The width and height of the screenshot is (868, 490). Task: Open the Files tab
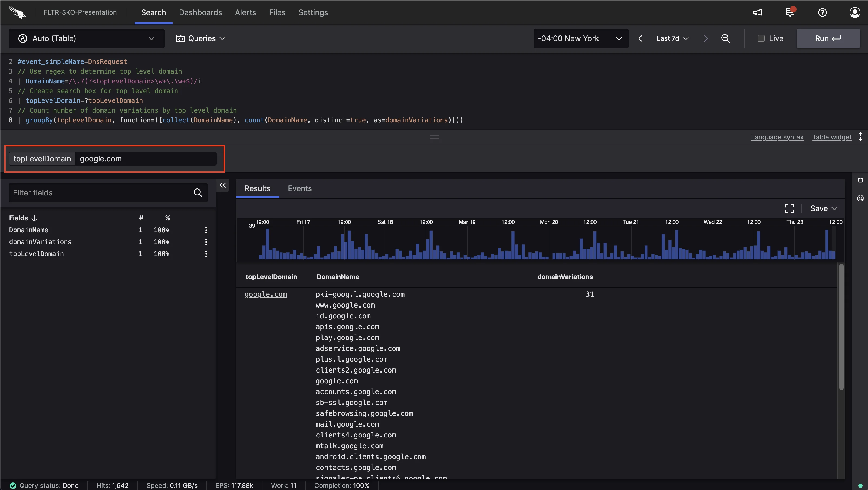(277, 12)
